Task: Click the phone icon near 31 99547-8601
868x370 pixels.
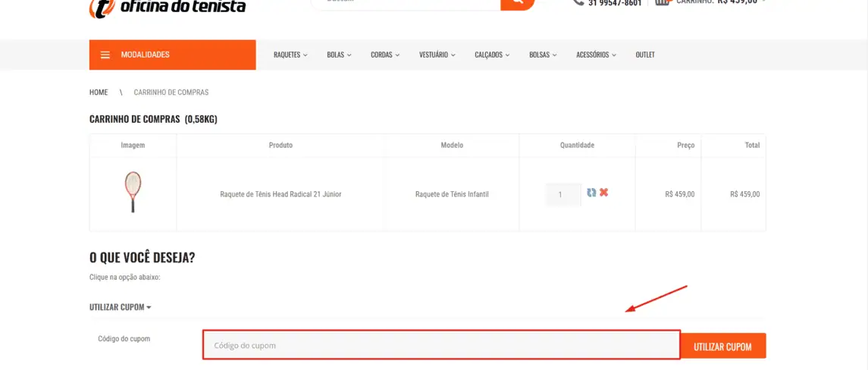Action: pos(578,2)
